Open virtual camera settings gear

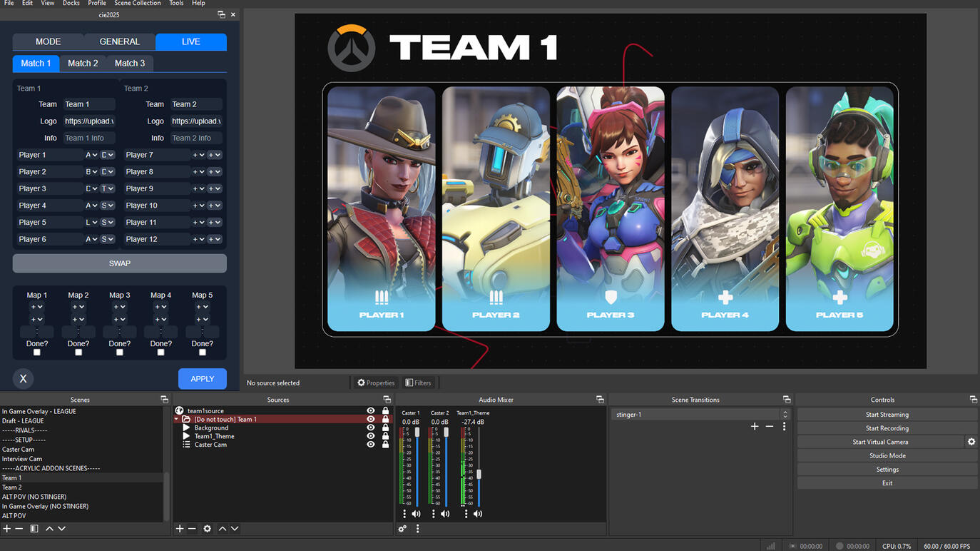pos(971,442)
